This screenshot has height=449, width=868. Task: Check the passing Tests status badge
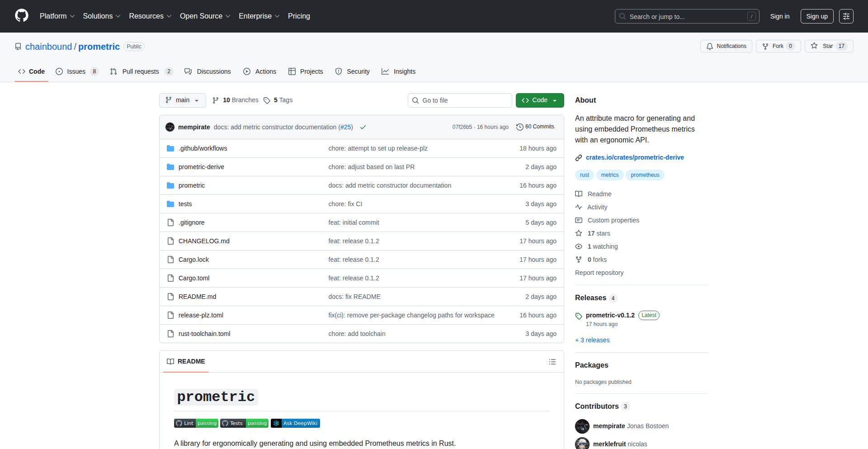point(244,423)
